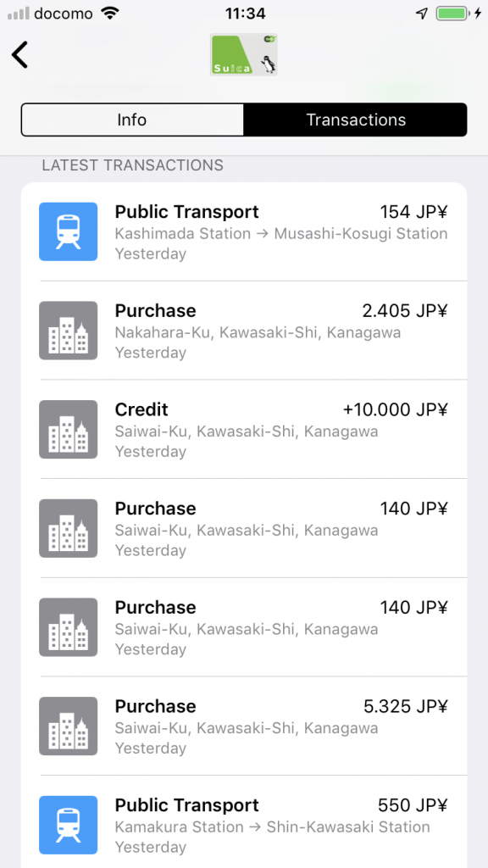Tap the location services arrow icon

click(422, 14)
